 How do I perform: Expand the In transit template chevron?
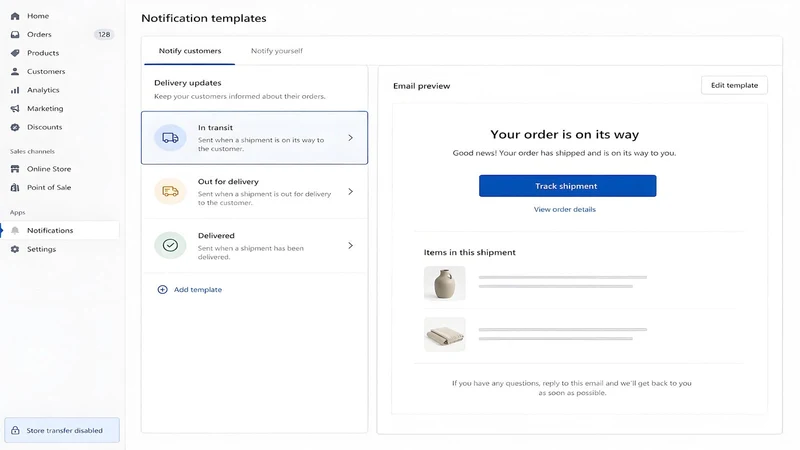click(x=351, y=138)
